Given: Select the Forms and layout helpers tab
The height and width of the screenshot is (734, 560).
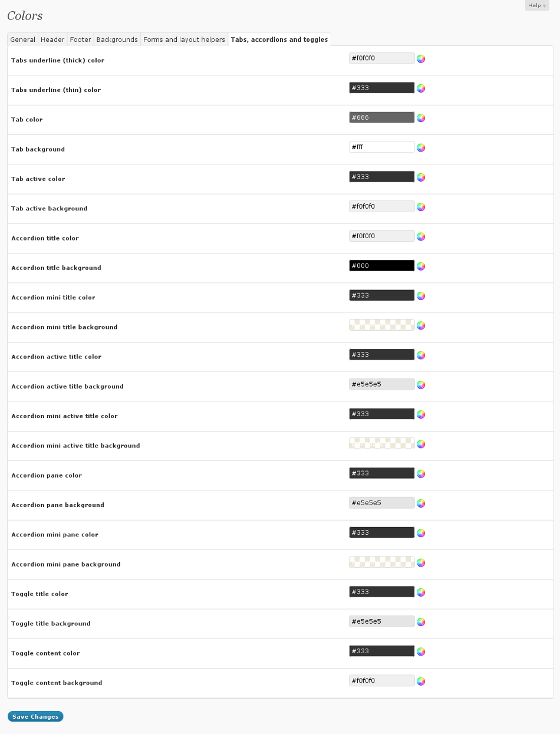Looking at the screenshot, I should [184, 40].
